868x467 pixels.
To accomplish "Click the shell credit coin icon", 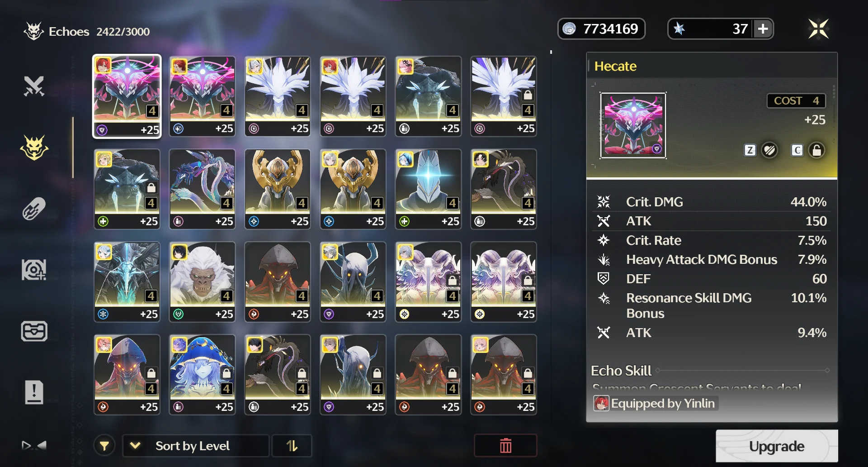I will point(569,29).
